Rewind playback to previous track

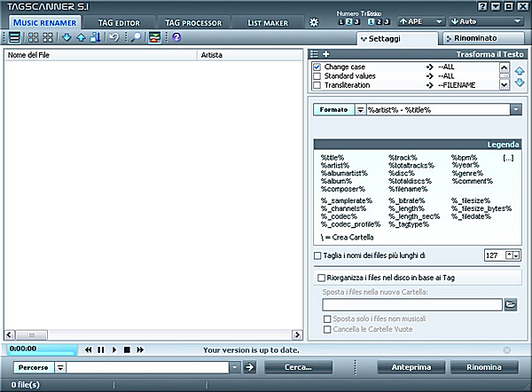[88, 349]
